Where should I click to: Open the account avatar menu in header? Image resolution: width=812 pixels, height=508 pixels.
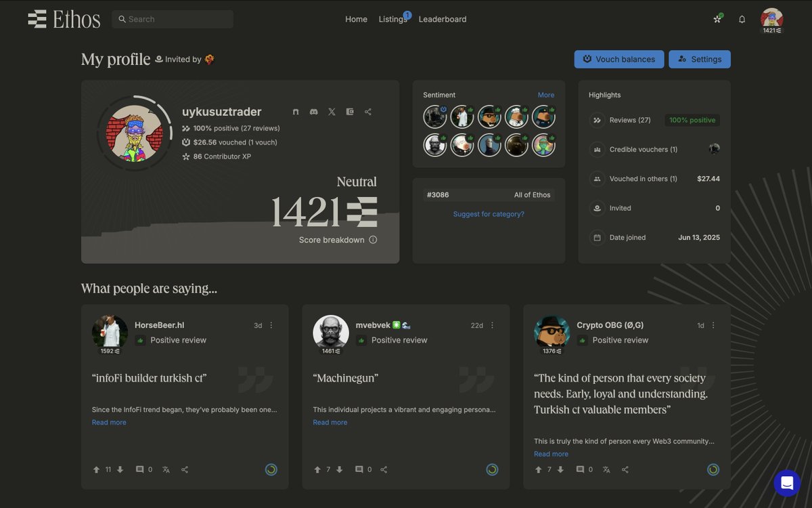772,20
